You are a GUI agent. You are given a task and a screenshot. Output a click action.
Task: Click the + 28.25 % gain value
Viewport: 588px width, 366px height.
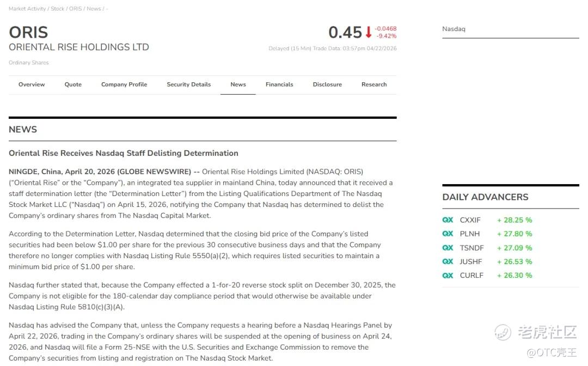tap(514, 220)
